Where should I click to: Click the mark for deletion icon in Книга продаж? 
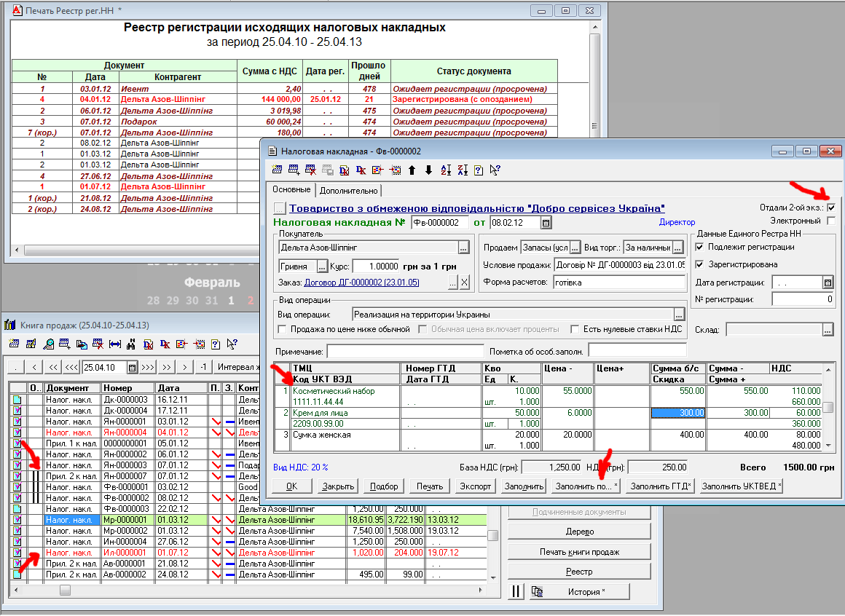click(x=98, y=344)
